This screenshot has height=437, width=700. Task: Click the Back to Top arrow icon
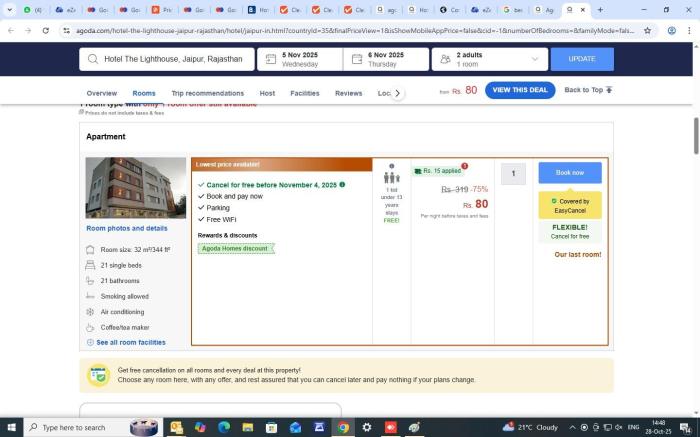coord(609,90)
